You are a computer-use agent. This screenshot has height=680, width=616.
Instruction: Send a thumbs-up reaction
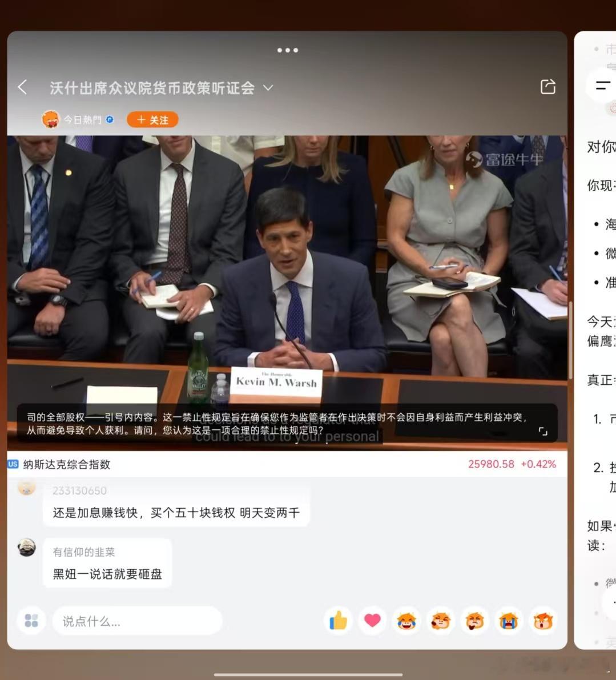[x=338, y=621]
